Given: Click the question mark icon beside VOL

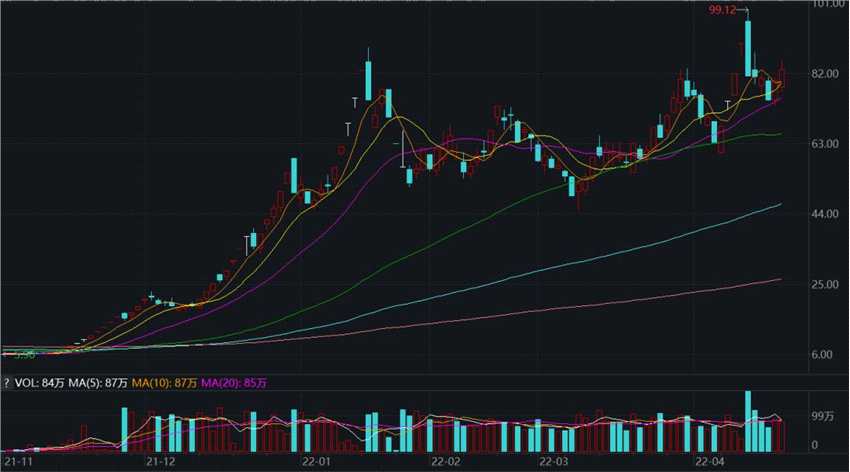Looking at the screenshot, I should coord(7,383).
